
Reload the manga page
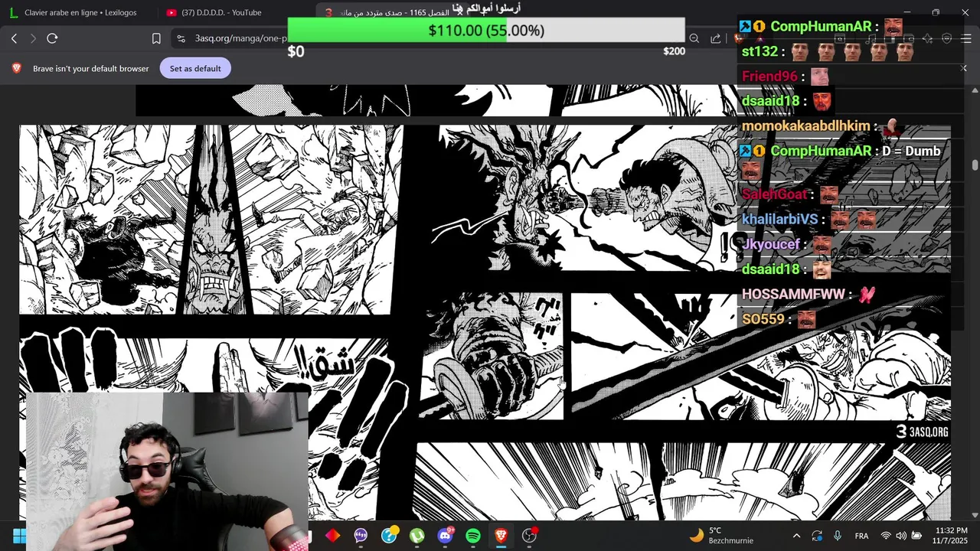click(x=52, y=38)
